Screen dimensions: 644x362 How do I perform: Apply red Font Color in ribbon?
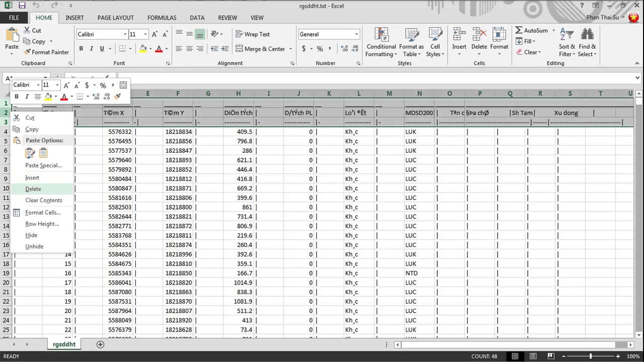pos(159,49)
